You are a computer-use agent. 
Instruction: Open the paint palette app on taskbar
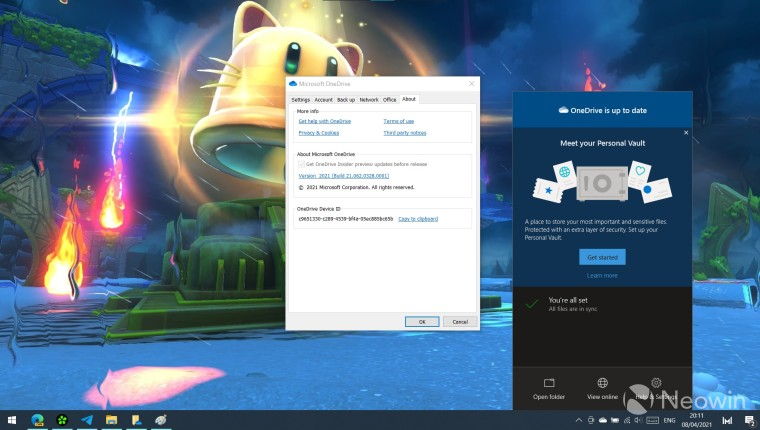pos(161,420)
